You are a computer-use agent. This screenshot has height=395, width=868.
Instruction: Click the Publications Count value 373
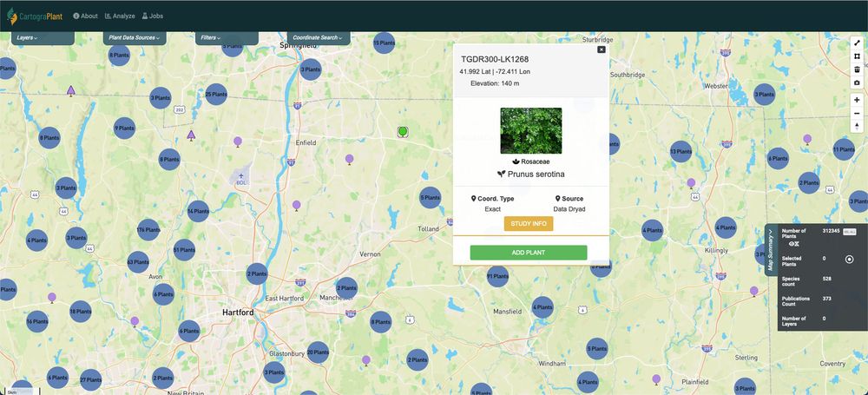(x=827, y=299)
